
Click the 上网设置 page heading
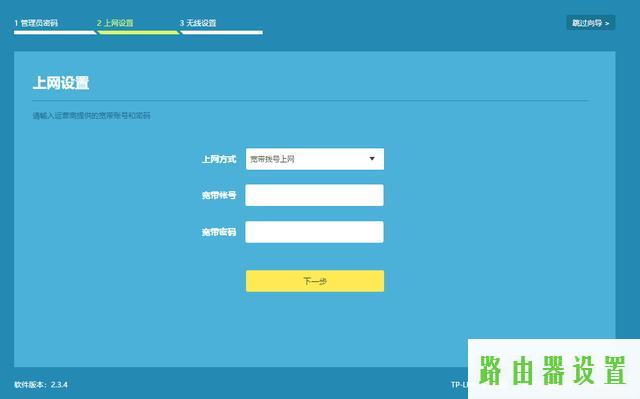pyautogui.click(x=61, y=83)
